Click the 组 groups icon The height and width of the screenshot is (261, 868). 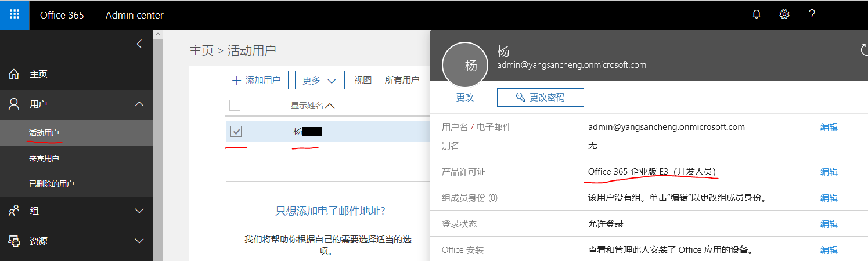click(x=14, y=211)
